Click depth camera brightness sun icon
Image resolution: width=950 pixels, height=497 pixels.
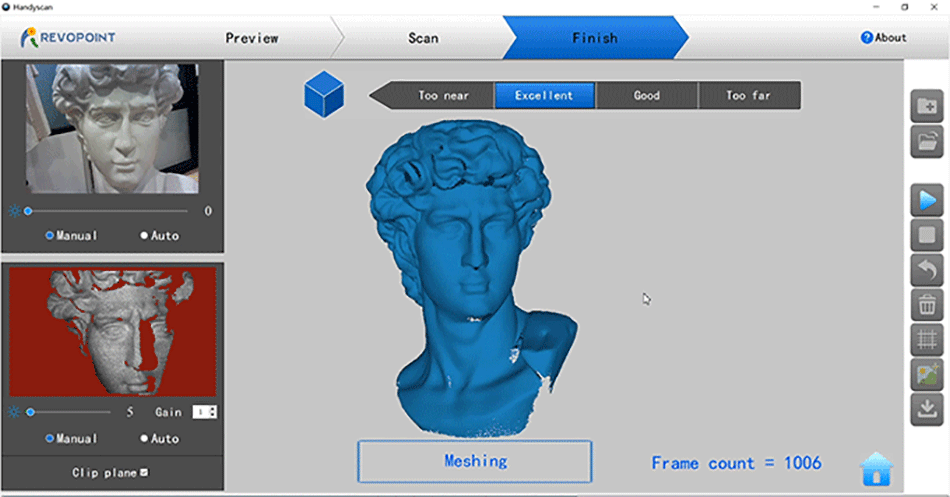click(x=14, y=412)
